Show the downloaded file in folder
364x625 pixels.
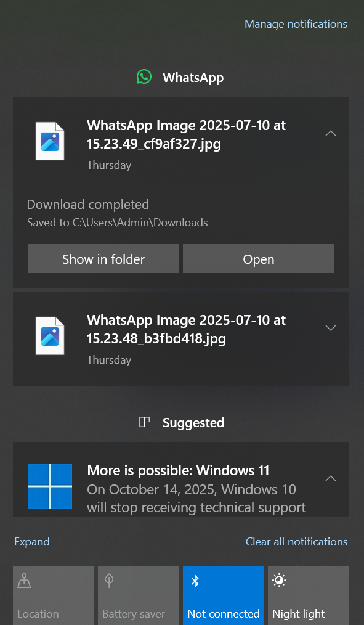coord(103,258)
